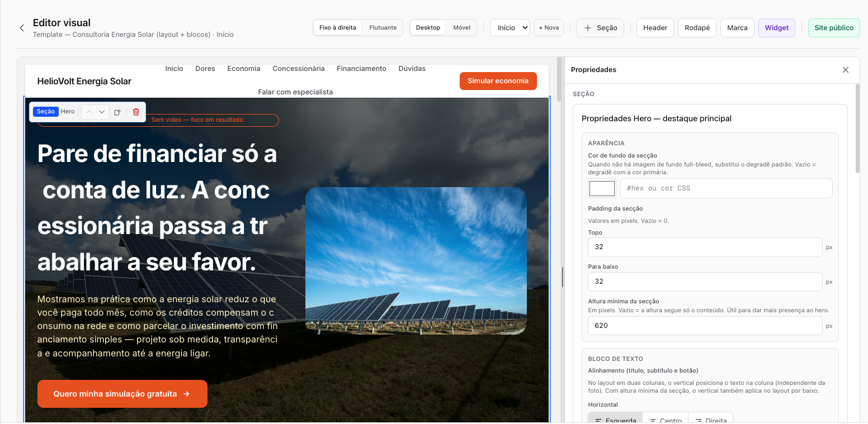The height and width of the screenshot is (424, 868).
Task: Open the Rodapé settings
Action: point(697,28)
